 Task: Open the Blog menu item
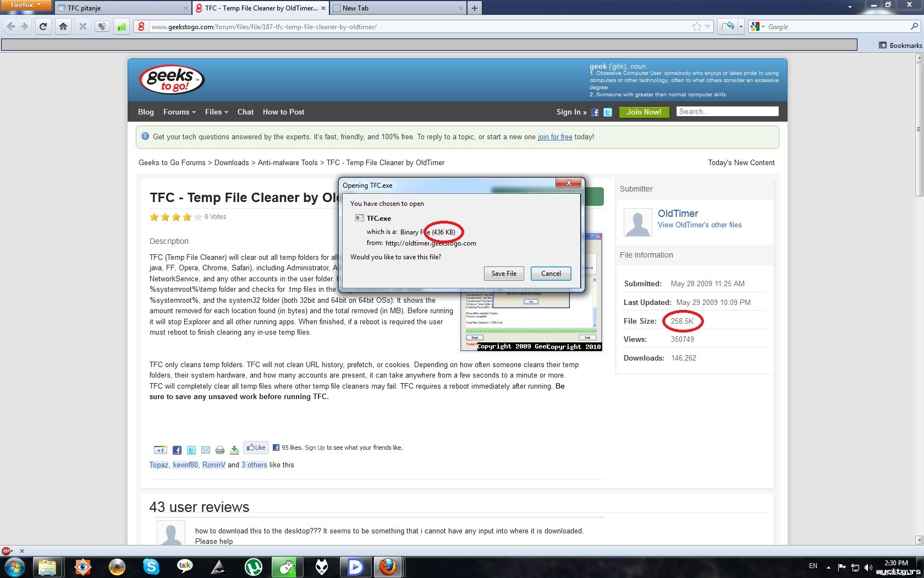pos(146,112)
